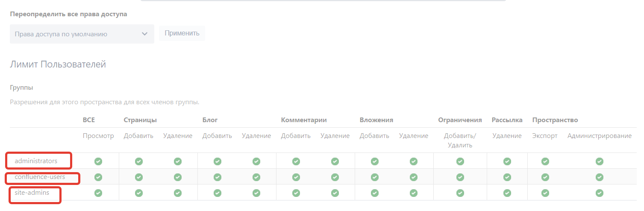Viewport: 644px width, 211px height.
Task: Click the Экспорт sub-header
Action: pos(545,136)
